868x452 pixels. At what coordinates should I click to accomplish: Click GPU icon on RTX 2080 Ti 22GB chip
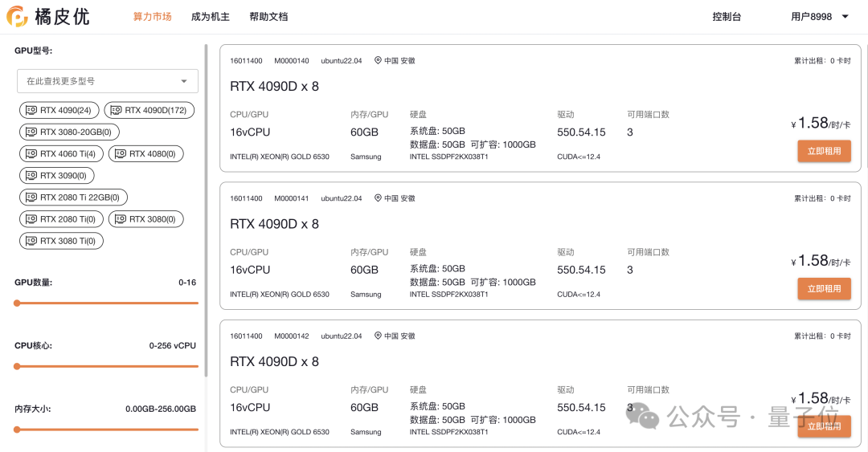click(31, 197)
